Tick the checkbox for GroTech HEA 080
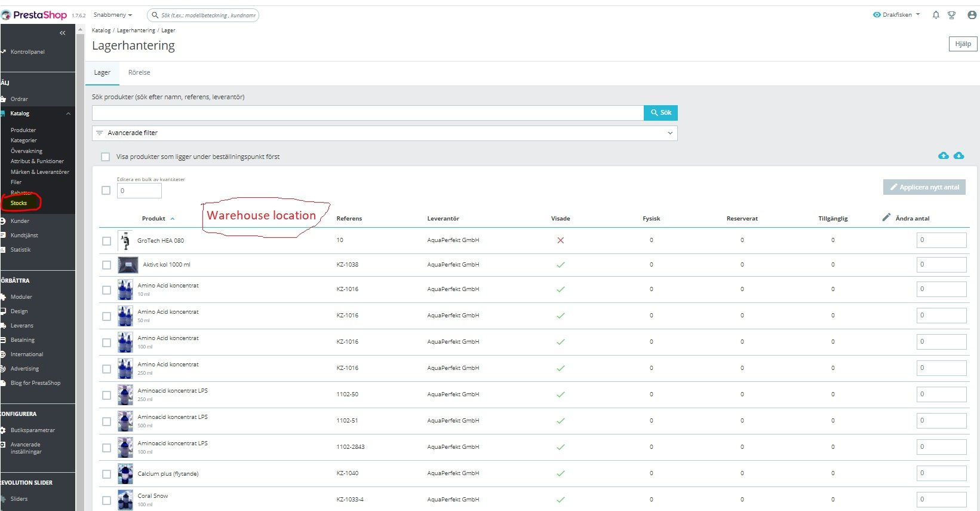 point(106,241)
